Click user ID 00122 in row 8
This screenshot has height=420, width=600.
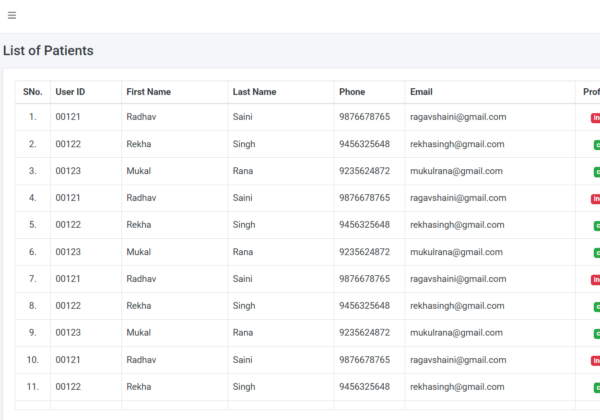click(68, 306)
